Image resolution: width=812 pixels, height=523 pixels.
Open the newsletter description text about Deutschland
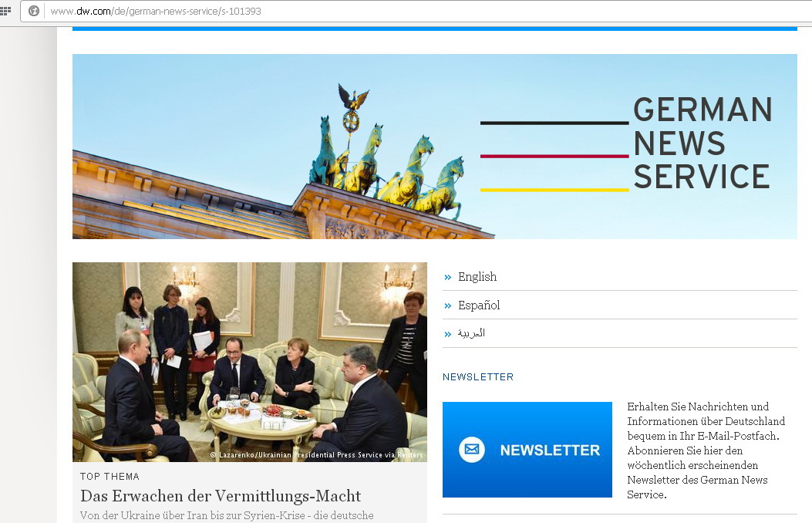click(706, 450)
